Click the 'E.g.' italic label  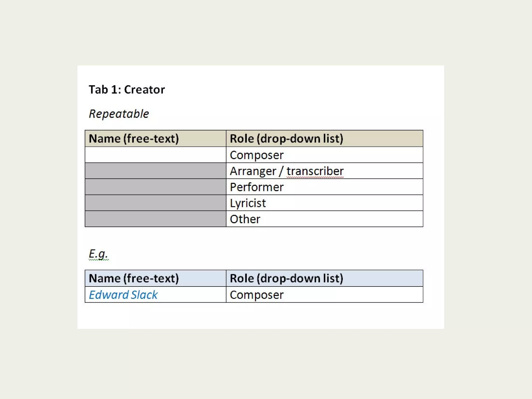(98, 254)
